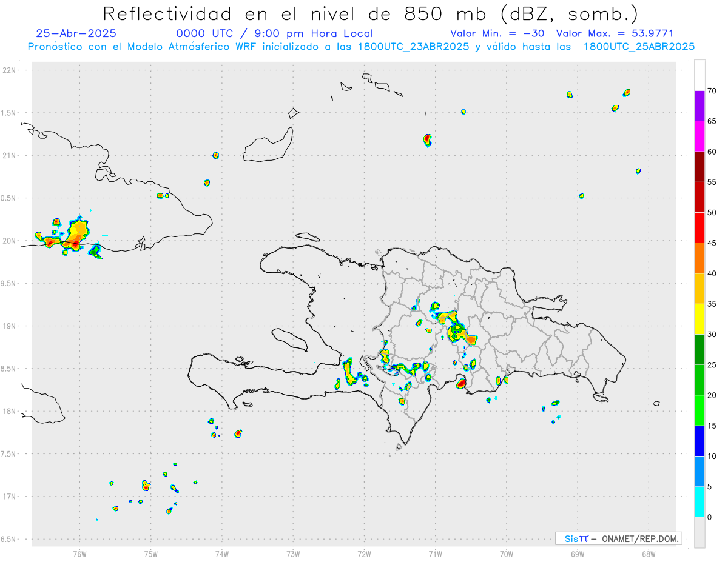This screenshot has width=728, height=562.
Task: Select the red 45–50 dBZ colorbar segment
Action: click(x=699, y=228)
